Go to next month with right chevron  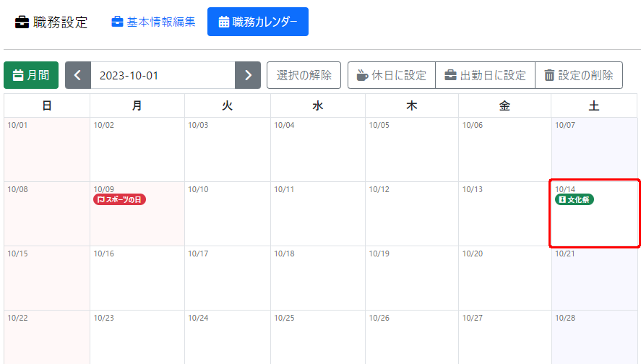(x=248, y=75)
